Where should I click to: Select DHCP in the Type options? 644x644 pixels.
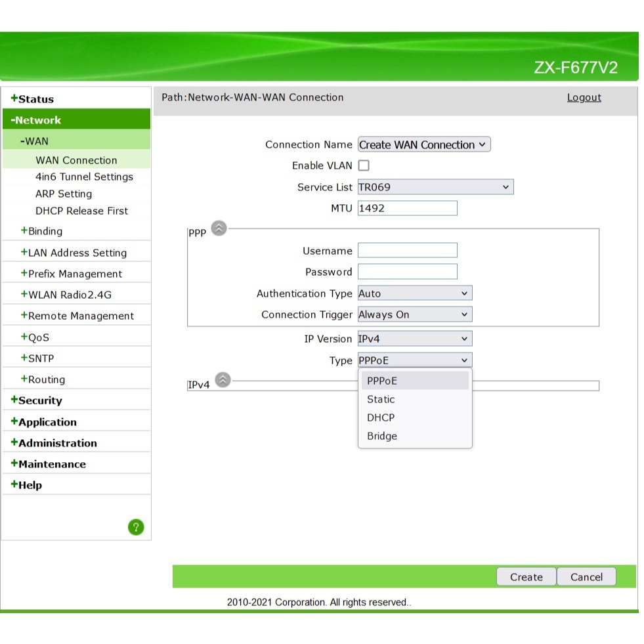click(x=381, y=418)
